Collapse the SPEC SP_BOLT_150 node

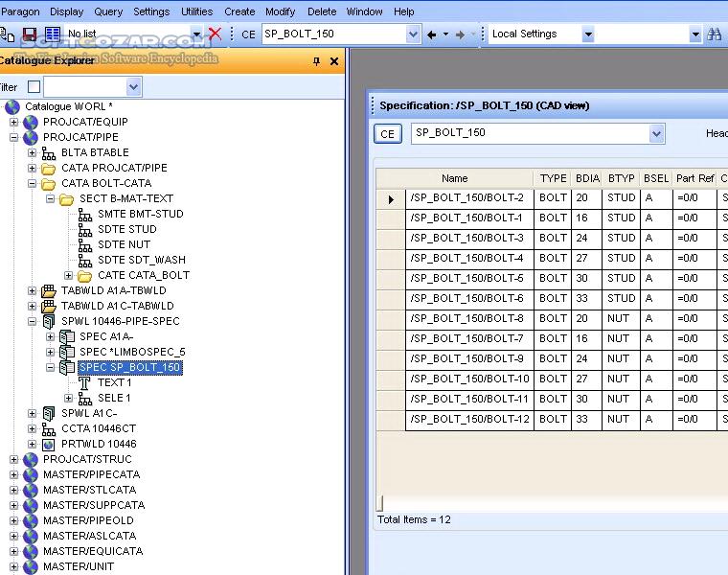tap(50, 367)
